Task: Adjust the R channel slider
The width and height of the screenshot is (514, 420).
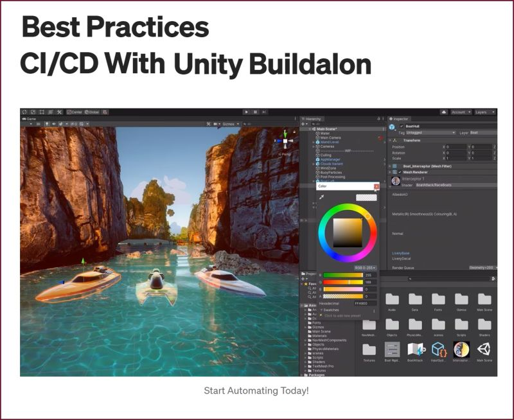Action: coord(343,276)
